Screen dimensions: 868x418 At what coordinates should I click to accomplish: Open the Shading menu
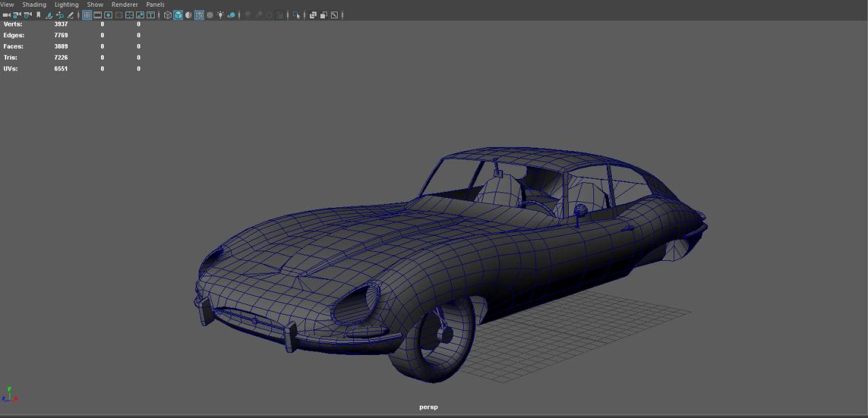point(34,5)
